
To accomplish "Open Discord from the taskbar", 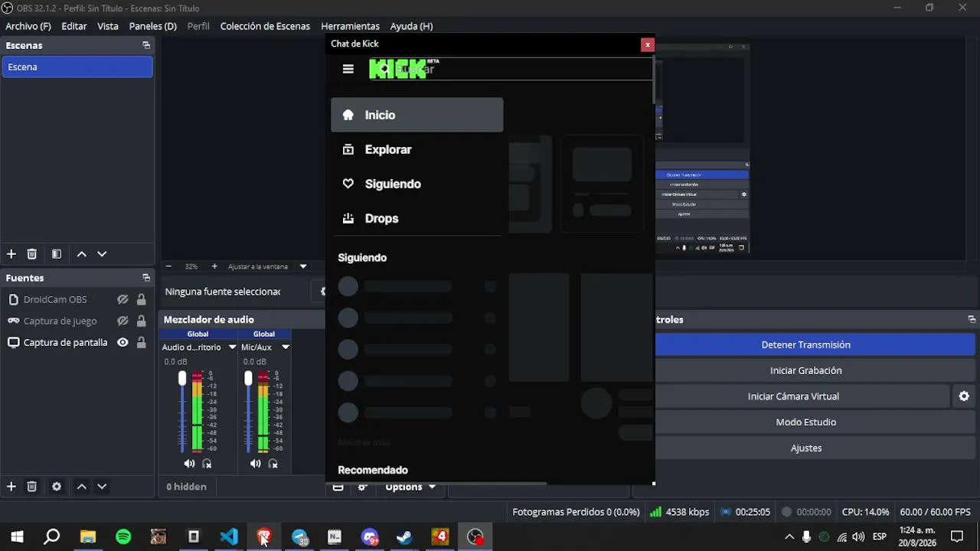I will pyautogui.click(x=370, y=537).
